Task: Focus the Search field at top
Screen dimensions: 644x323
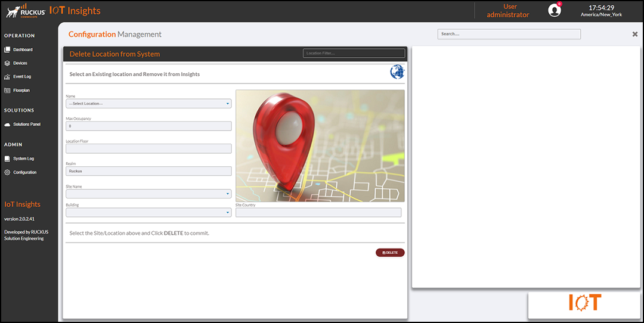Action: pos(509,34)
